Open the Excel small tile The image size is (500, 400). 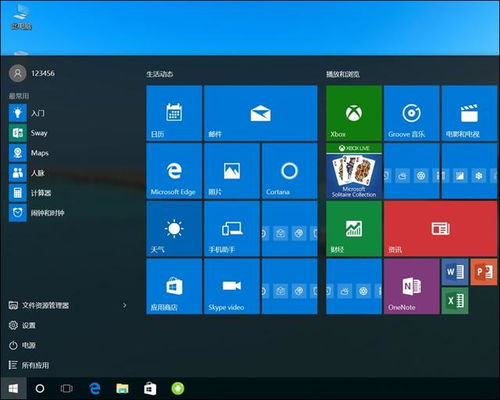pyautogui.click(x=455, y=301)
